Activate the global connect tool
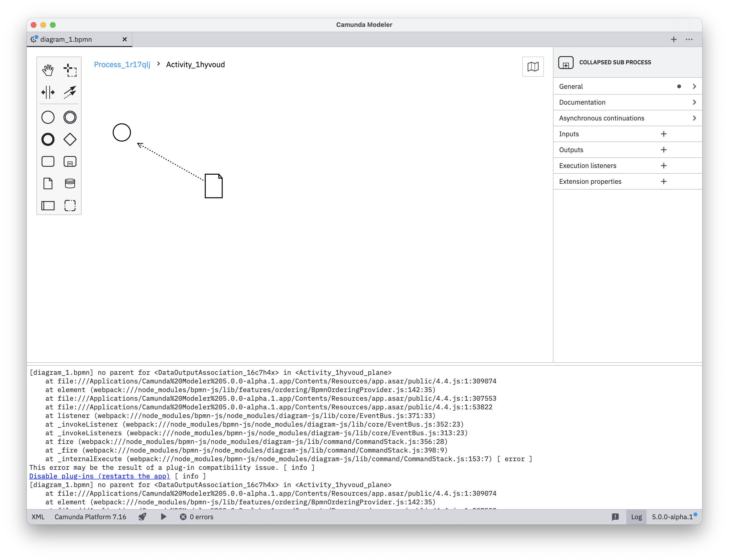 (70, 92)
